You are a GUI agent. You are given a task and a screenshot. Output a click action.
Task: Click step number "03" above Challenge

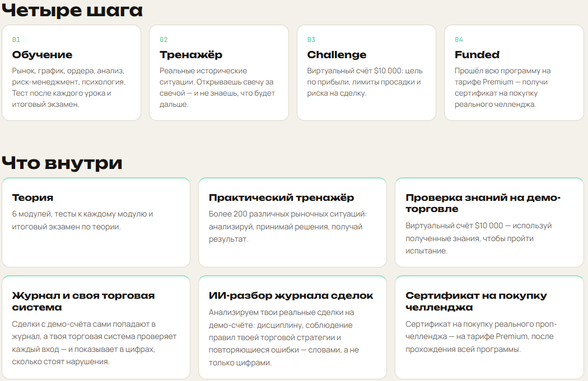(311, 40)
